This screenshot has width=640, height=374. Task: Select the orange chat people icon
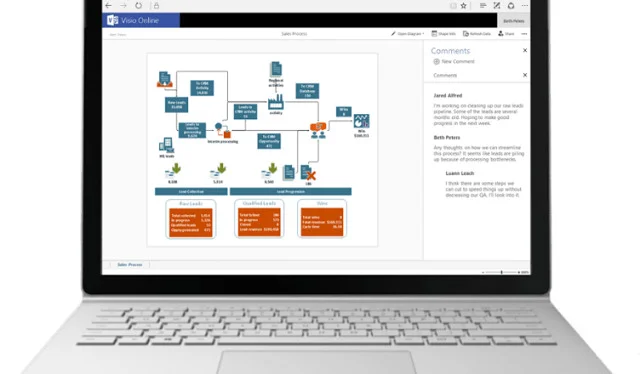318,131
